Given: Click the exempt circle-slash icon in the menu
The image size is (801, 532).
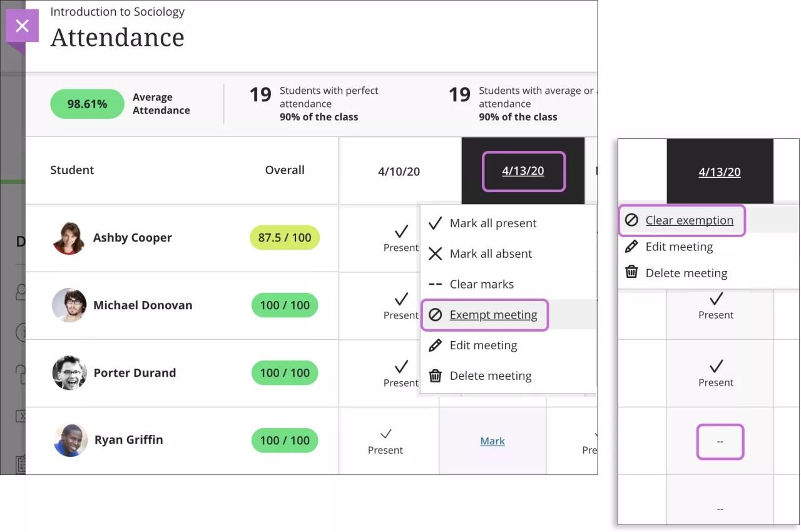Looking at the screenshot, I should tap(436, 315).
